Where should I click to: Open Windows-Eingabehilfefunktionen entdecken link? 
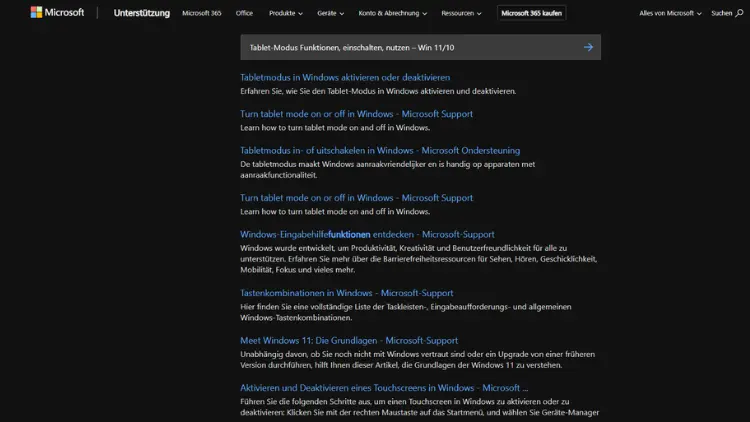point(367,234)
